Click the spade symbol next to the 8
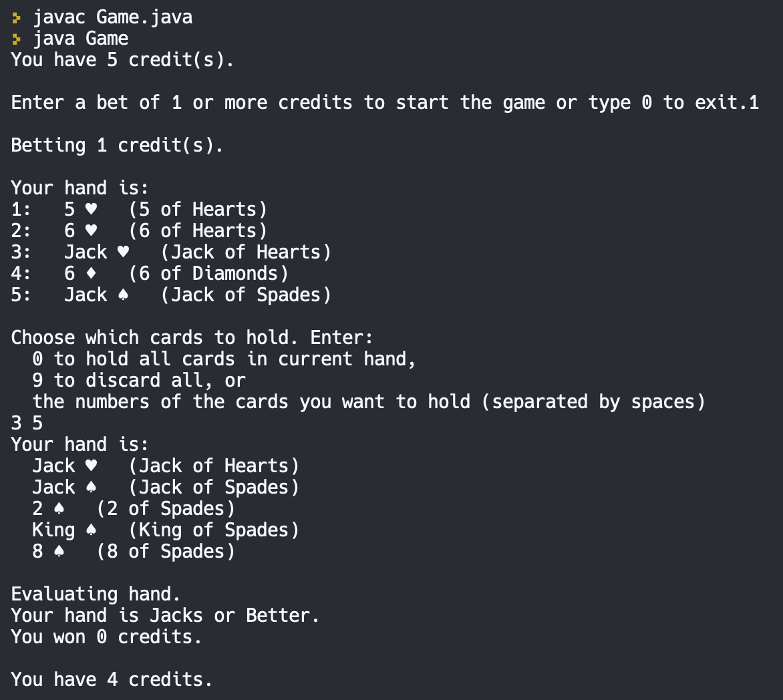Screen dimensions: 783x700 (59, 552)
